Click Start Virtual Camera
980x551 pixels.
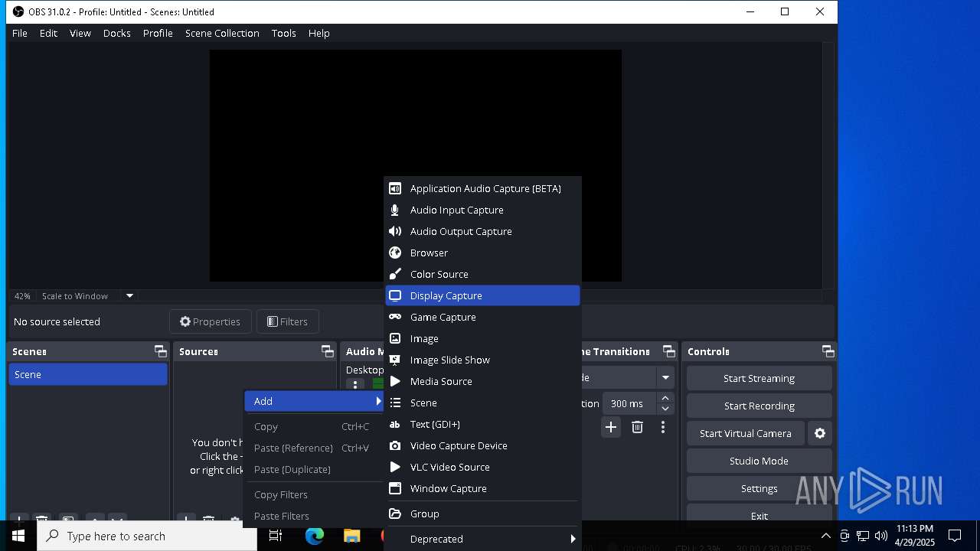point(746,433)
